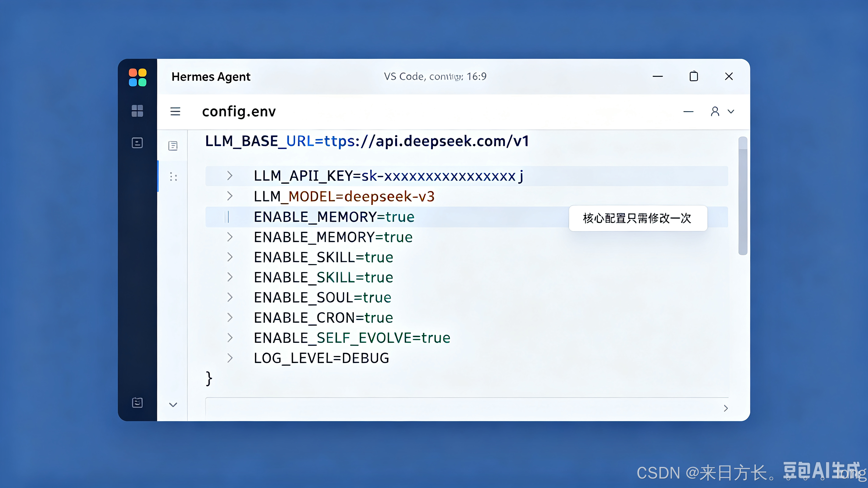Click cursor marker on highlighted ENABLE_MEMORY line
This screenshot has height=488, width=868.
227,217
